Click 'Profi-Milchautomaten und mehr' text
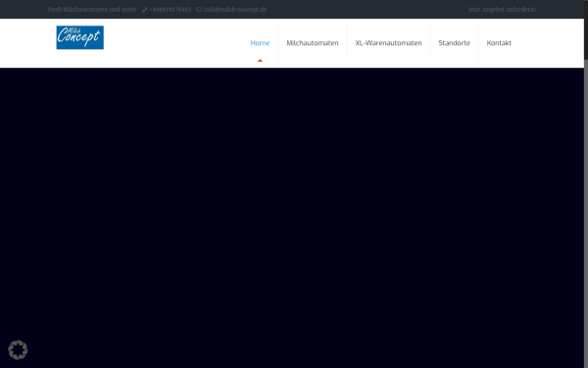This screenshot has width=588, height=368. (92, 10)
